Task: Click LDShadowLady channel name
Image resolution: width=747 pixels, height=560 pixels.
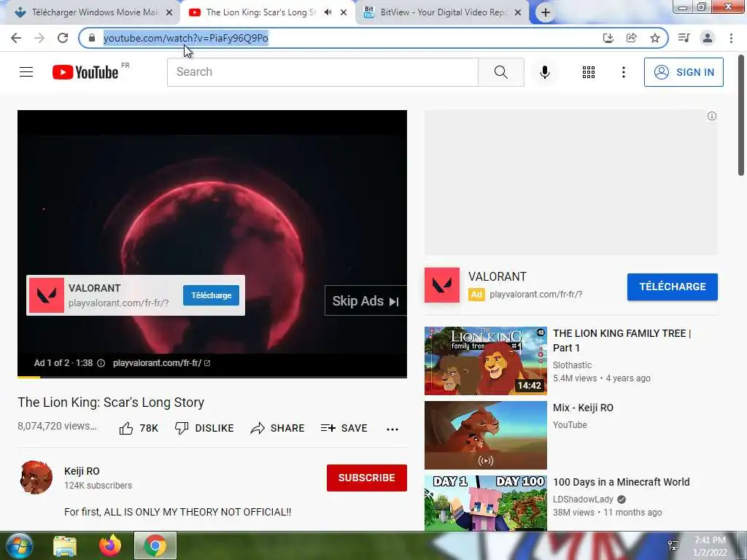Action: click(x=583, y=499)
